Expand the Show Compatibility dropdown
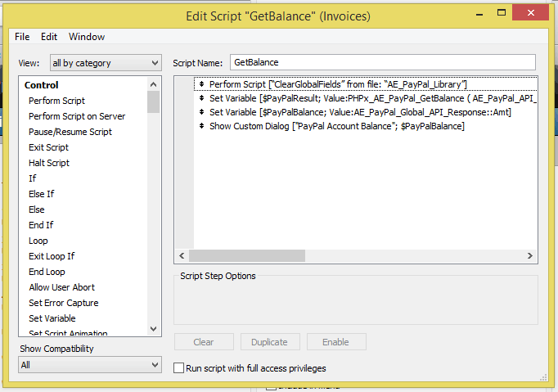Image resolution: width=558 pixels, height=392 pixels. pos(90,365)
